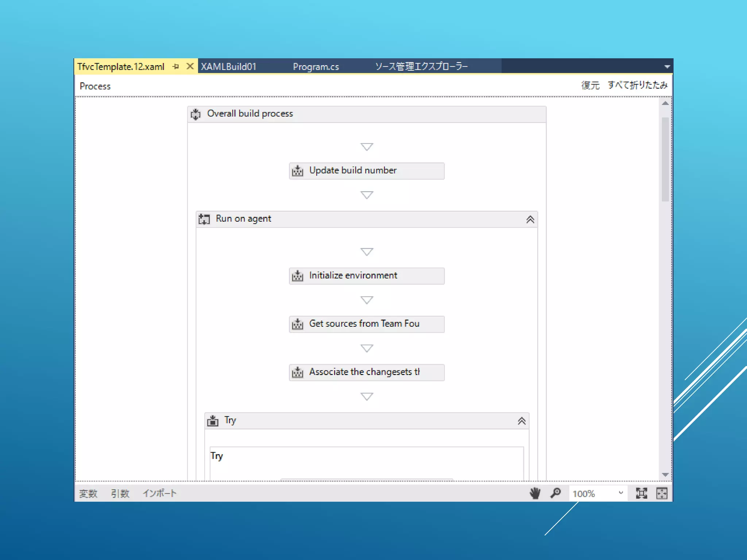Image resolution: width=747 pixels, height=560 pixels.
Task: Click the Try activity icon
Action: pos(213,421)
